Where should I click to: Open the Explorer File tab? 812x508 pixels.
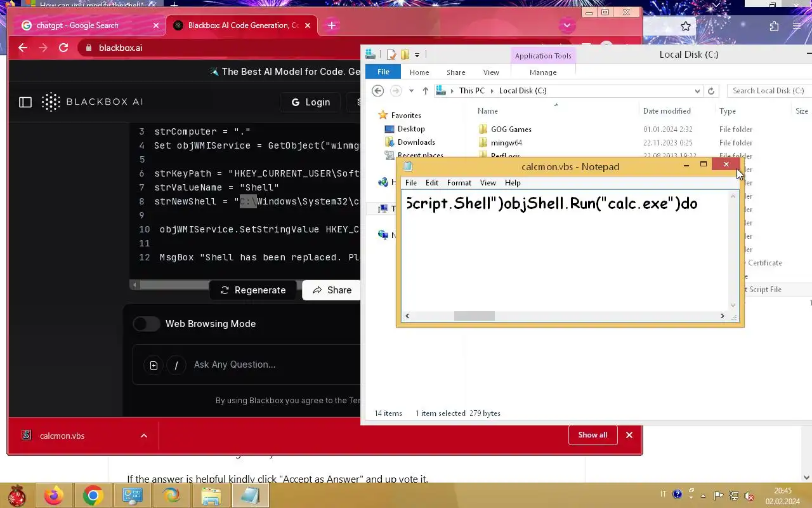383,72
